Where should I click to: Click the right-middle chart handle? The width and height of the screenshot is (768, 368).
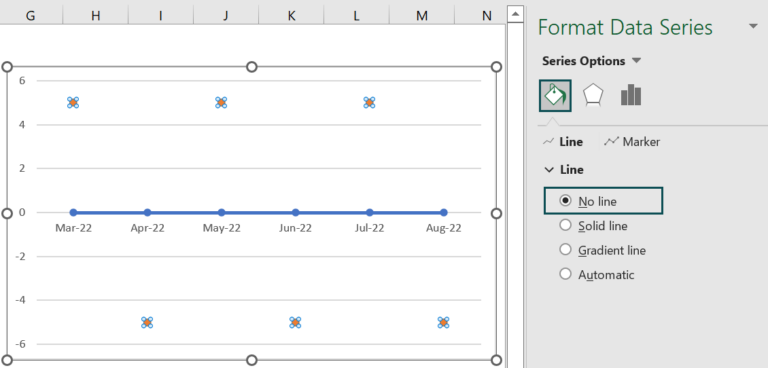coord(496,213)
